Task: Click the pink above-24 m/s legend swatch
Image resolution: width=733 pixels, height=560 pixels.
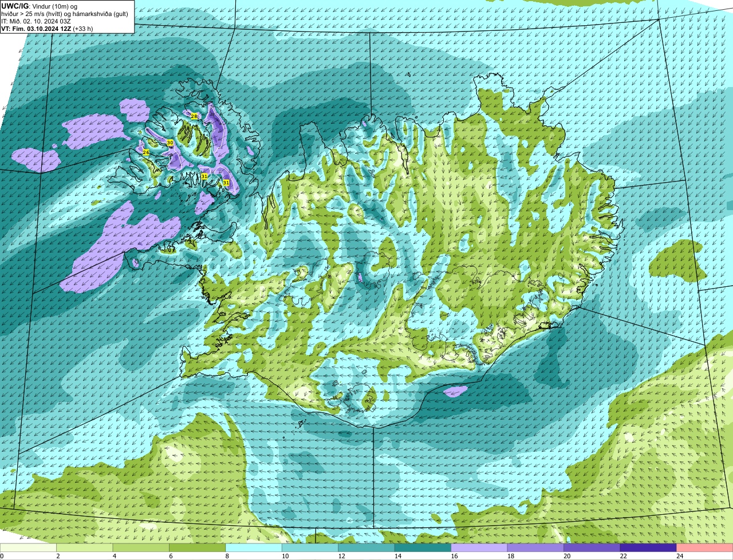Action: coord(706,547)
